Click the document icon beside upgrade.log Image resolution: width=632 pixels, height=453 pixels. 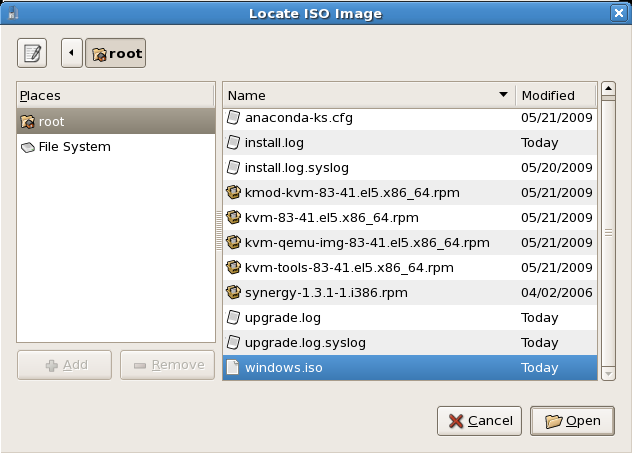point(233,317)
